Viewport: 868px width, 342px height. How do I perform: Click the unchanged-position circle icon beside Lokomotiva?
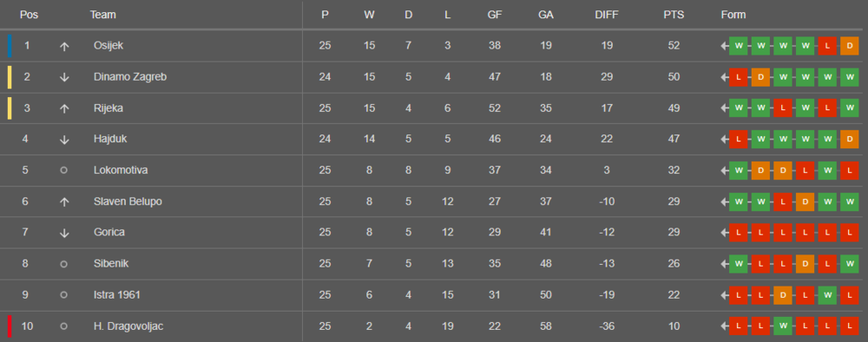[x=63, y=170]
